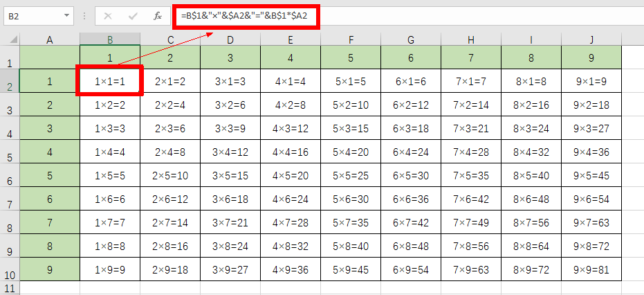Click cell showing 9×9=81
The height and width of the screenshot is (295, 644).
pyautogui.click(x=591, y=270)
